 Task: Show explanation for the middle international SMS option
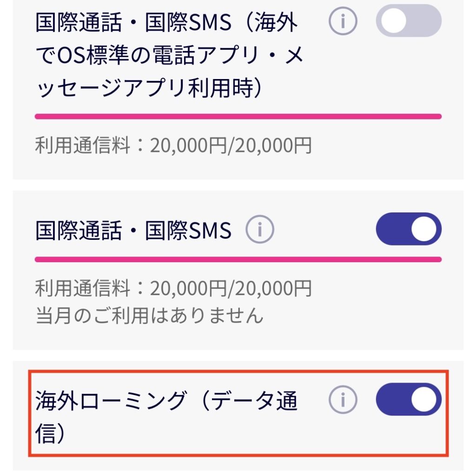point(260,229)
